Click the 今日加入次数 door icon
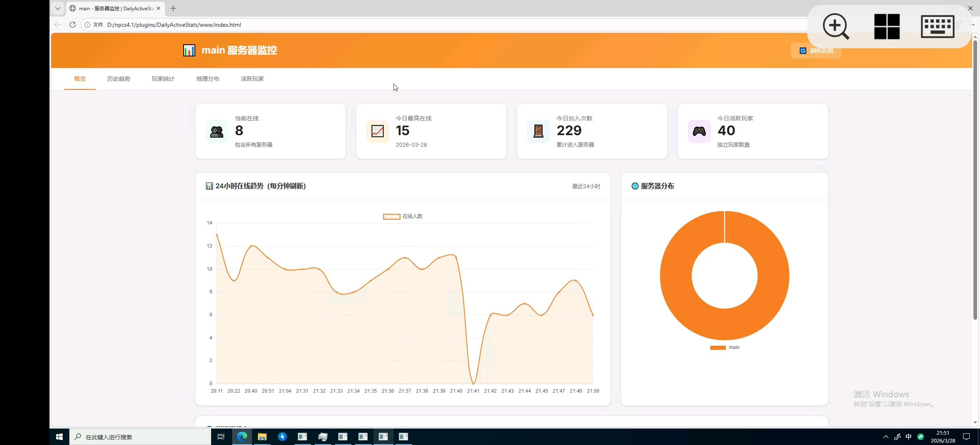The height and width of the screenshot is (445, 980). point(538,131)
